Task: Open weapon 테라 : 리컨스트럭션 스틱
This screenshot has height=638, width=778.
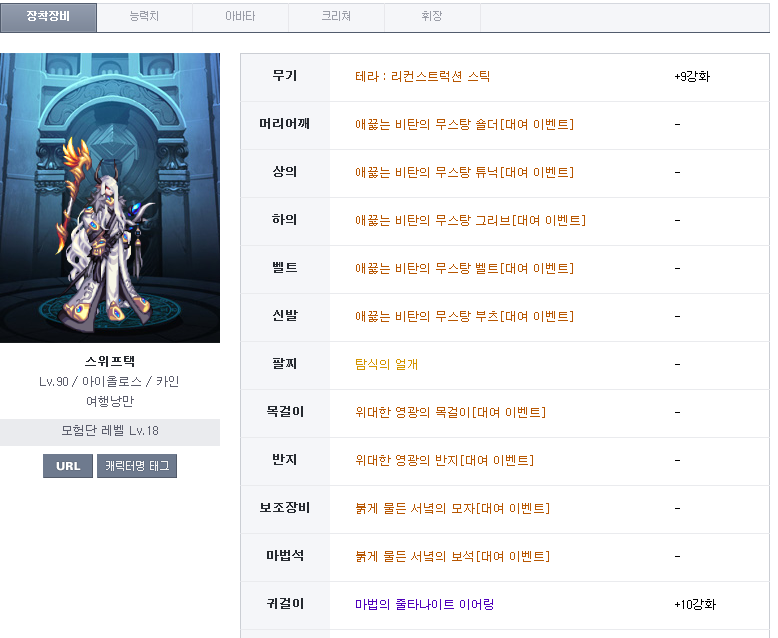Action: point(423,76)
